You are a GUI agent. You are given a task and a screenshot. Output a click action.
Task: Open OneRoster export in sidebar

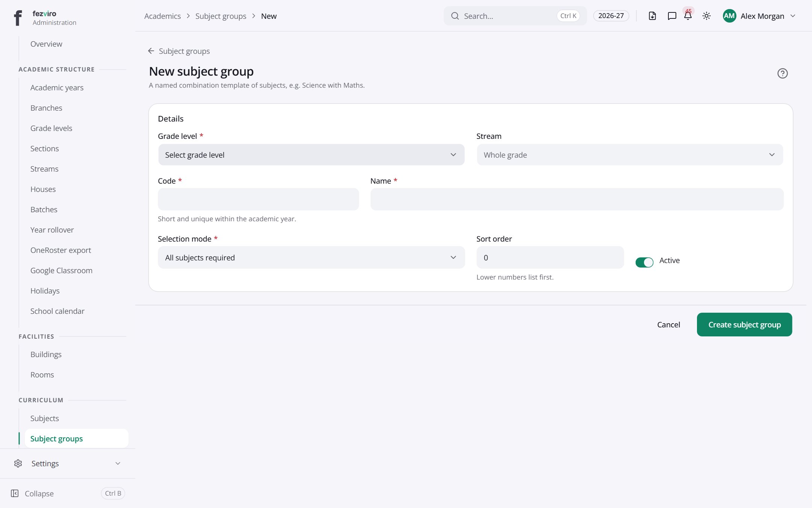pyautogui.click(x=61, y=250)
